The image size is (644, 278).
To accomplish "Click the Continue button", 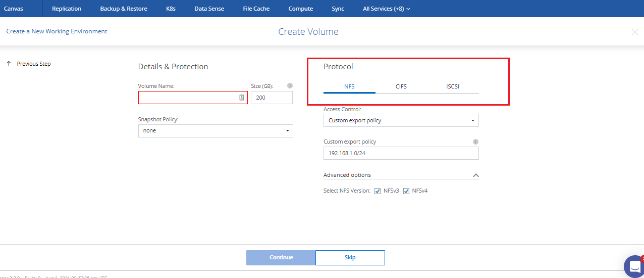I will [281, 258].
